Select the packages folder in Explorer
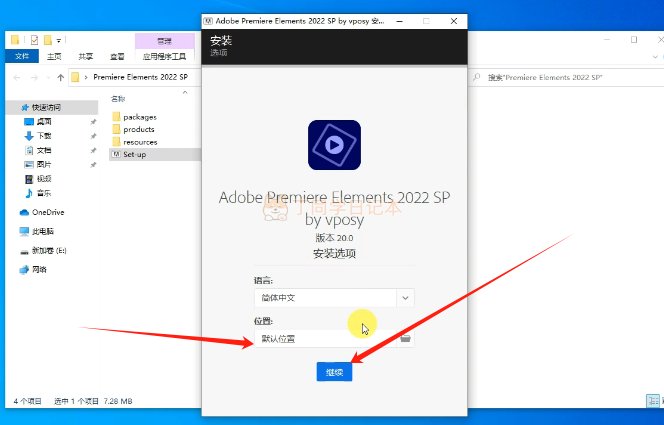The height and width of the screenshot is (425, 664). (140, 117)
